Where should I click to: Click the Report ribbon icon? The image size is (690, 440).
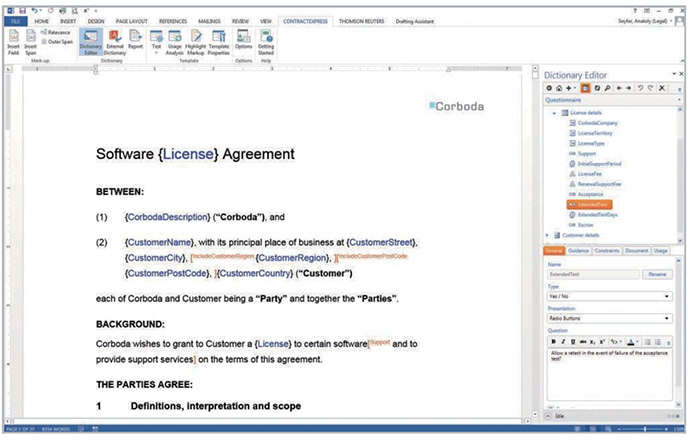tap(136, 40)
